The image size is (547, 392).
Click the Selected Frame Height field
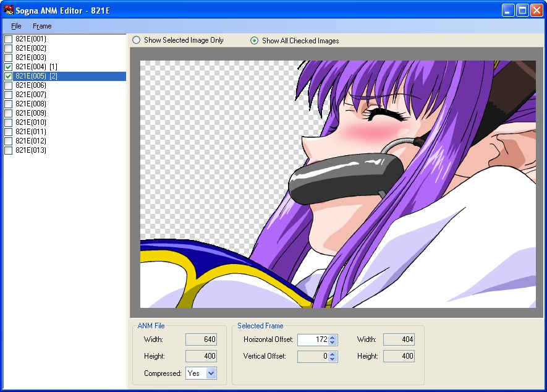[x=399, y=356]
